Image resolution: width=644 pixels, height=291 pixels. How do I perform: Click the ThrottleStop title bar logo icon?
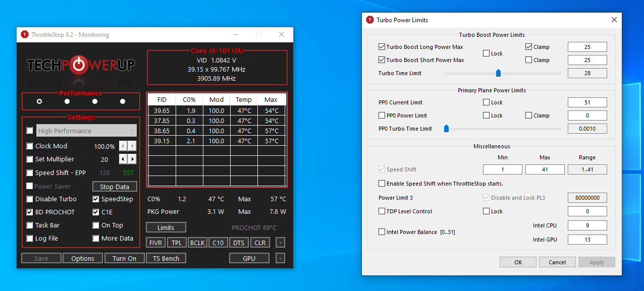point(25,35)
